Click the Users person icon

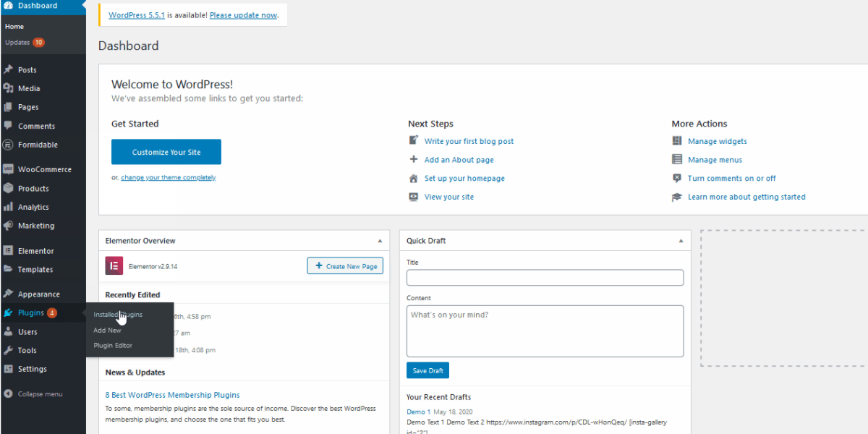pos(8,332)
